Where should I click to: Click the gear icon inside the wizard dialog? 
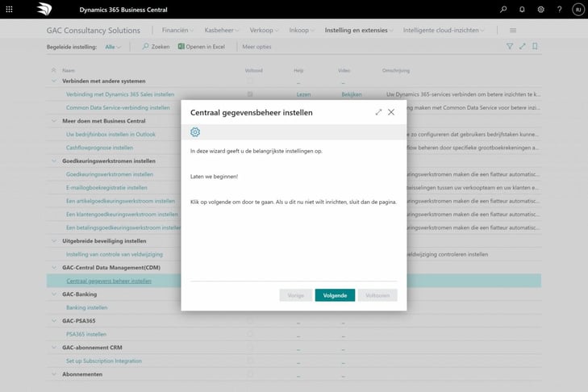point(195,132)
